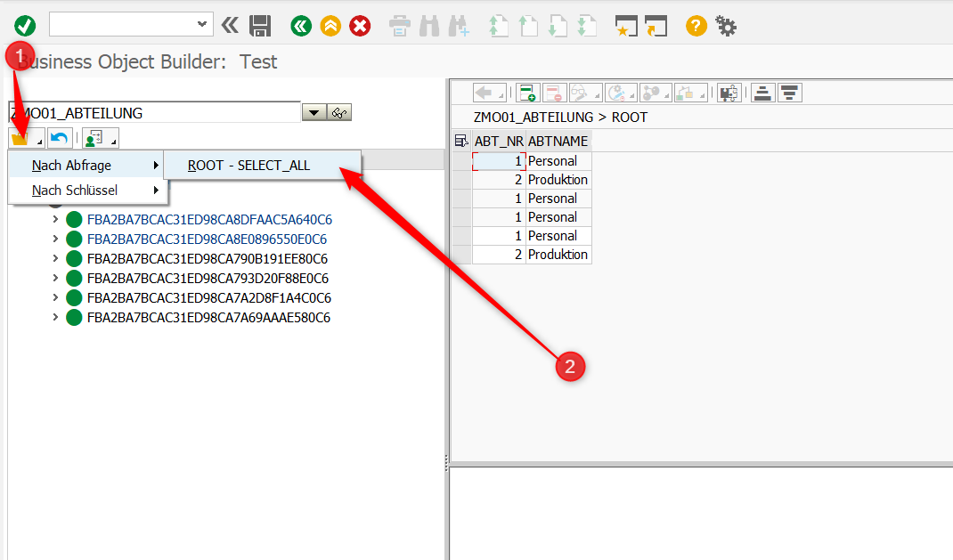Click the glasses-and-pencil display/change icon

click(584, 93)
